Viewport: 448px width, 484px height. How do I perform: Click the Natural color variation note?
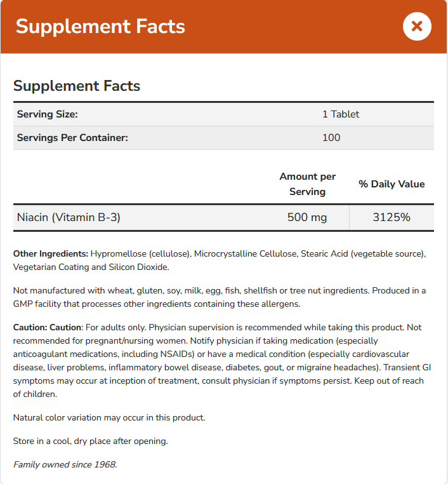coord(109,417)
